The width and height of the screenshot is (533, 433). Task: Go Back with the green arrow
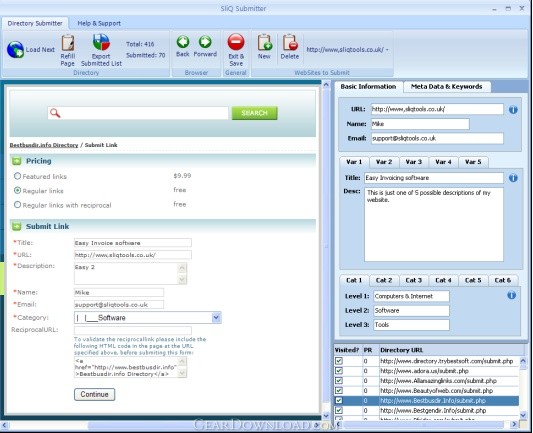pyautogui.click(x=183, y=42)
